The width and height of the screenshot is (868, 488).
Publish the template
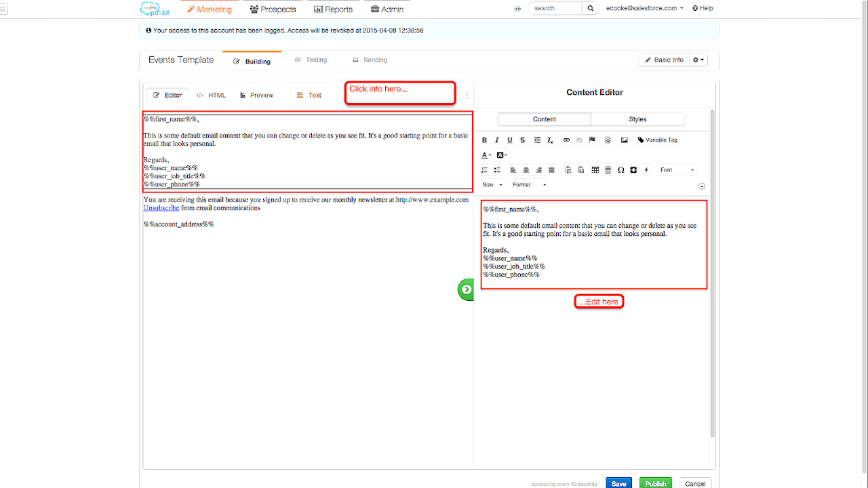655,484
